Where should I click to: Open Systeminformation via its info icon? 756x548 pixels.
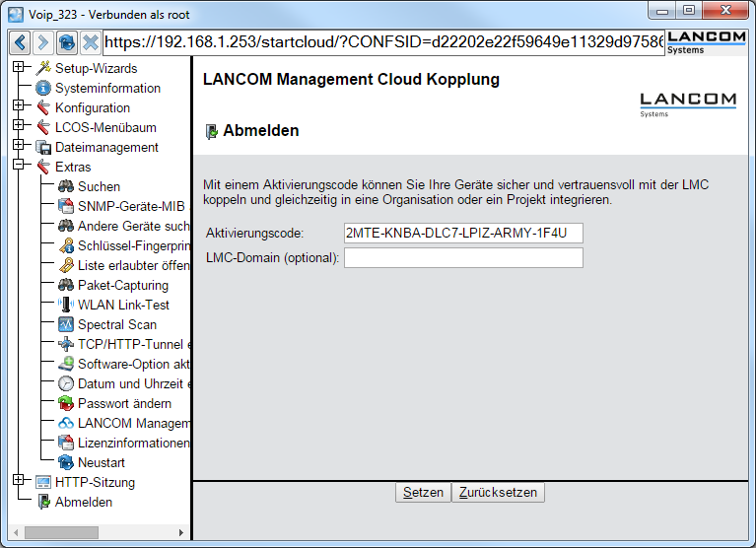click(x=42, y=88)
